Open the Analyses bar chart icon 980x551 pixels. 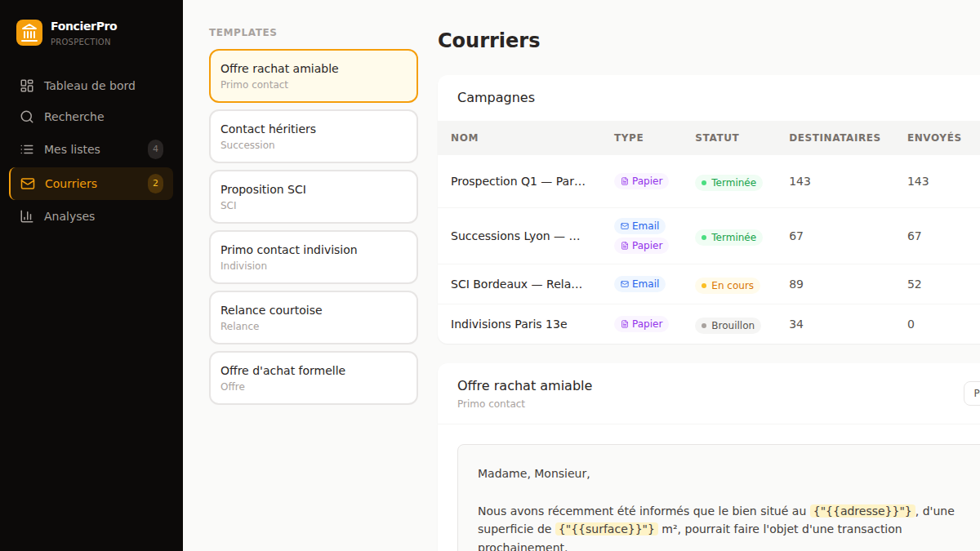coord(27,216)
